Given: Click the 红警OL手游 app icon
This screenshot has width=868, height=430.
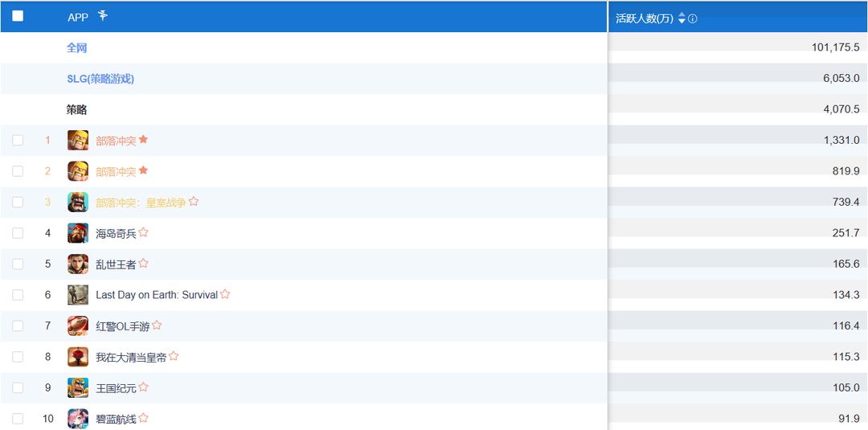Looking at the screenshot, I should pyautogui.click(x=78, y=326).
